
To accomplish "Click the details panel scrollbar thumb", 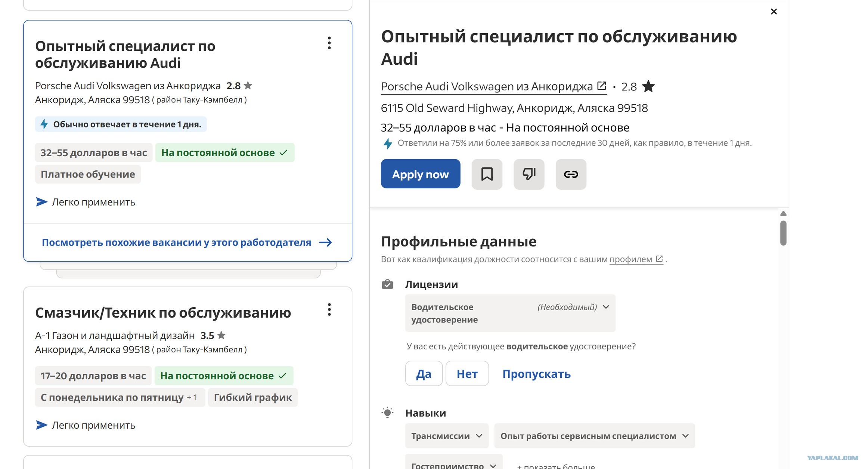I will [x=783, y=233].
